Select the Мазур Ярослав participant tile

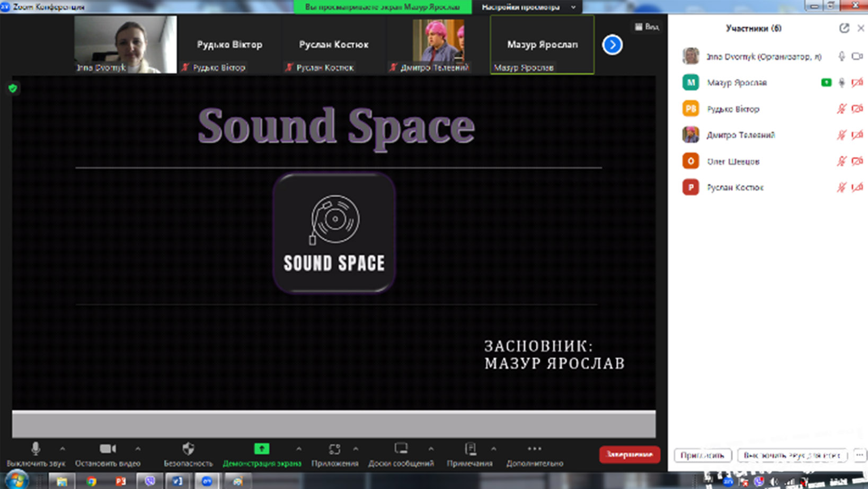pyautogui.click(x=542, y=45)
